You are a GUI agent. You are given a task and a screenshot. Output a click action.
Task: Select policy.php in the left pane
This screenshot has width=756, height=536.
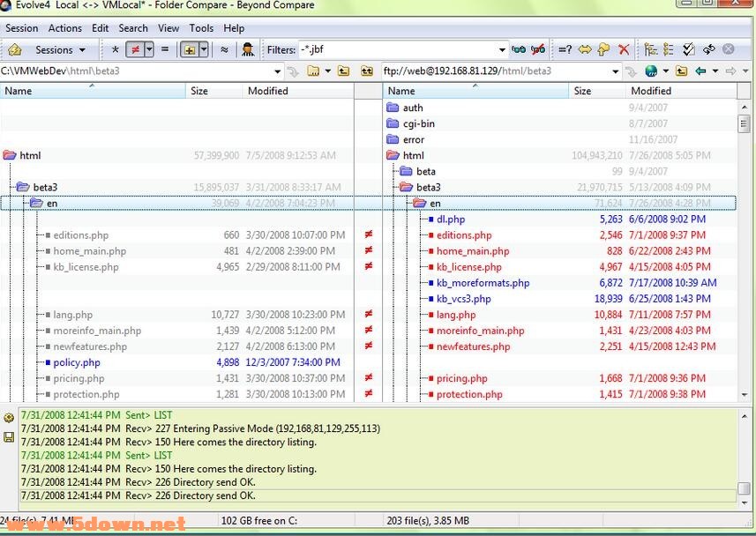77,362
